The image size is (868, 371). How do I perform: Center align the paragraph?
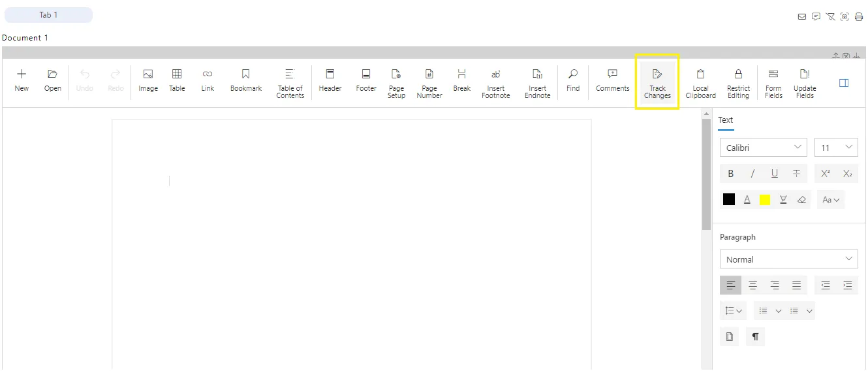(752, 285)
